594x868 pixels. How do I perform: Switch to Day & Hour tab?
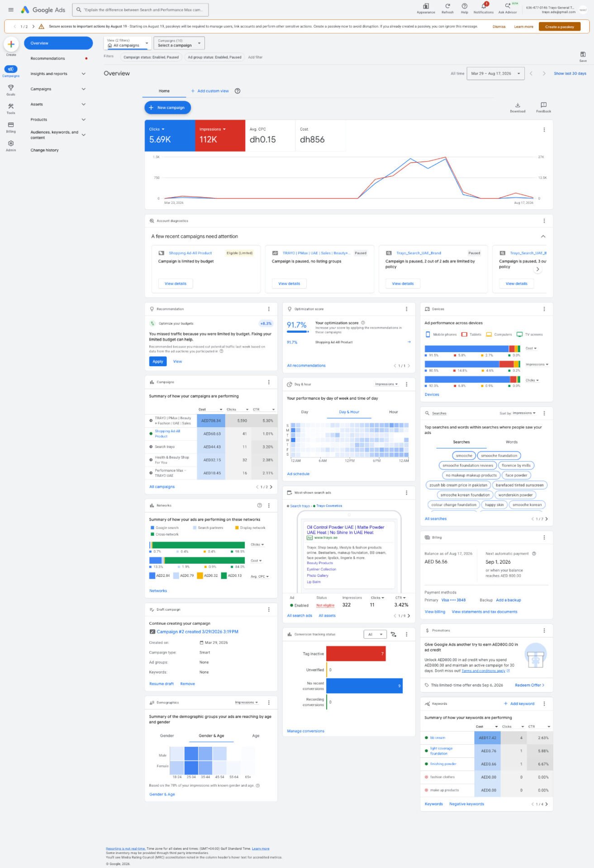349,412
